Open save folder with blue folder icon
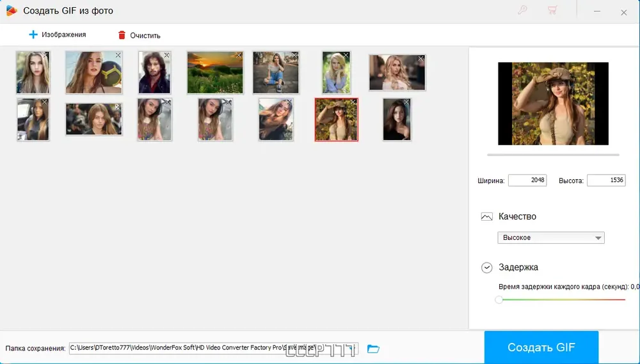Image resolution: width=640 pixels, height=364 pixels. click(373, 349)
